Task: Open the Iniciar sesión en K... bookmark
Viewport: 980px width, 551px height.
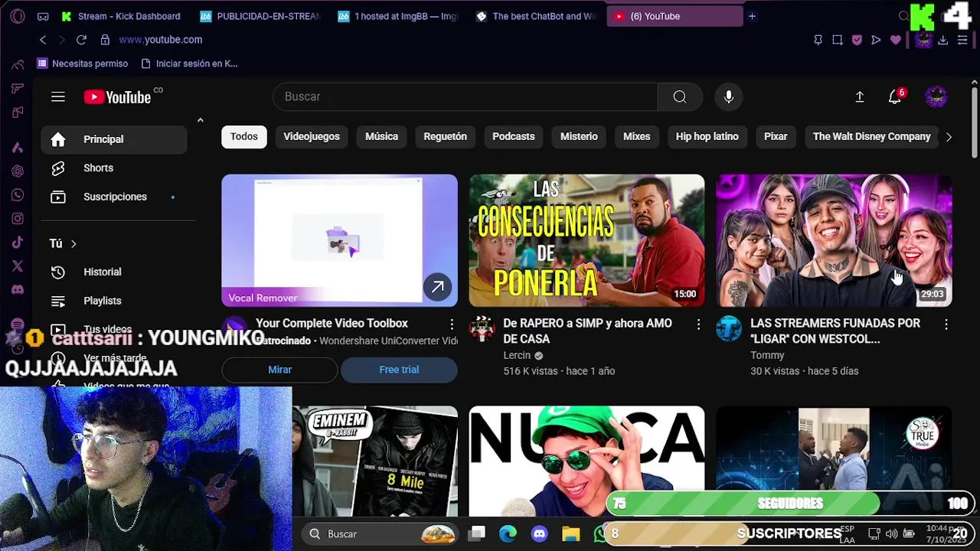Action: (x=190, y=64)
